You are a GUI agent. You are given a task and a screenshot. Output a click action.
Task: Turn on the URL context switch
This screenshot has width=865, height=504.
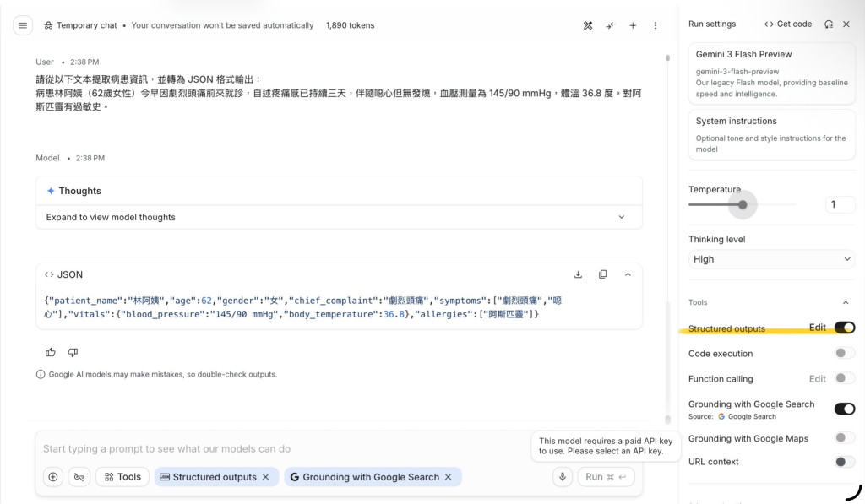click(845, 462)
